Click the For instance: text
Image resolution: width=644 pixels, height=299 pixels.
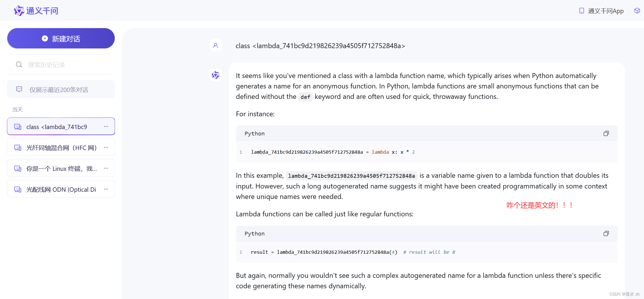(x=255, y=114)
